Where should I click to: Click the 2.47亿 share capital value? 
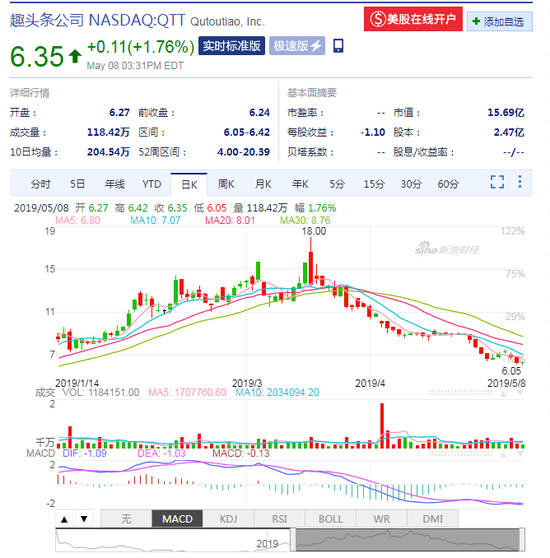pos(509,132)
